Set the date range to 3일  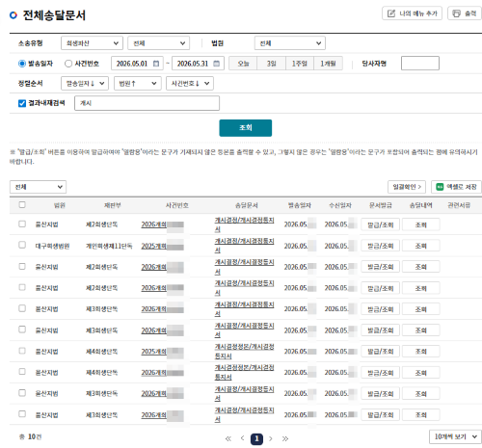[272, 64]
